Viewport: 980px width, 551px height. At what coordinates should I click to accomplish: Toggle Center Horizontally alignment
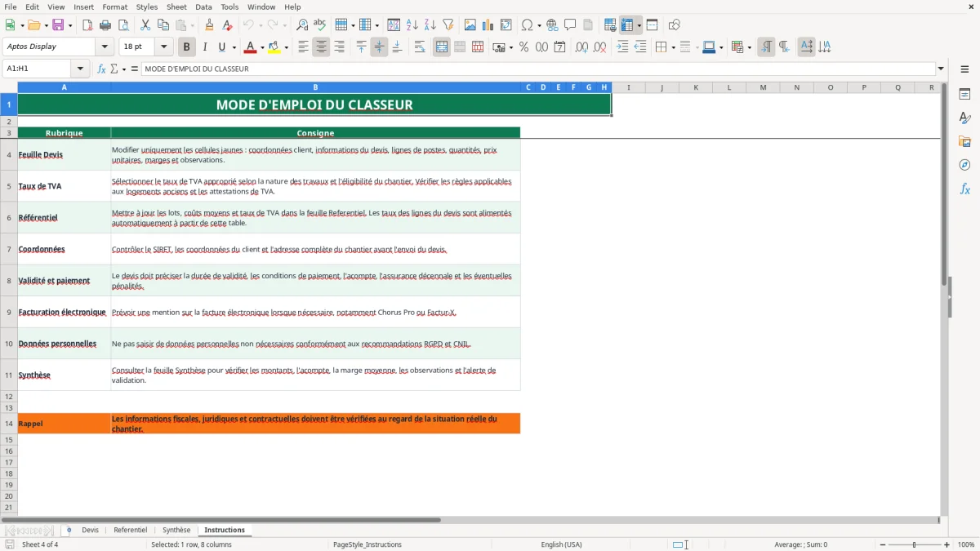click(x=321, y=47)
